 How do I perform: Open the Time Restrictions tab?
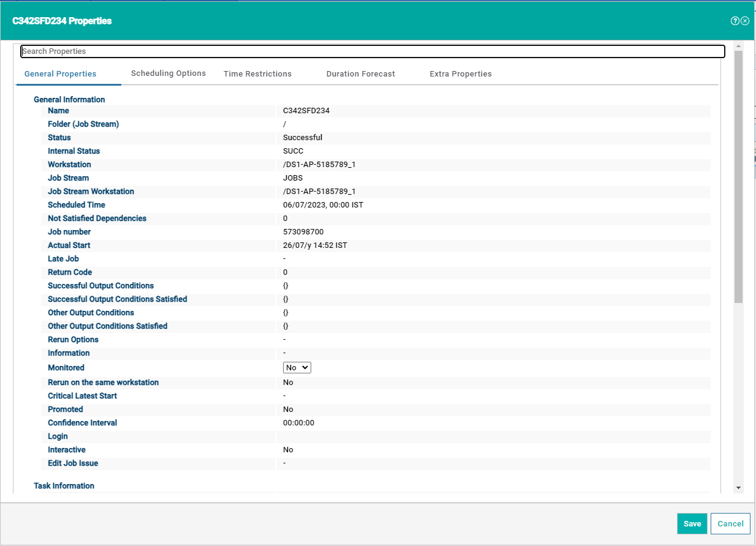click(257, 73)
